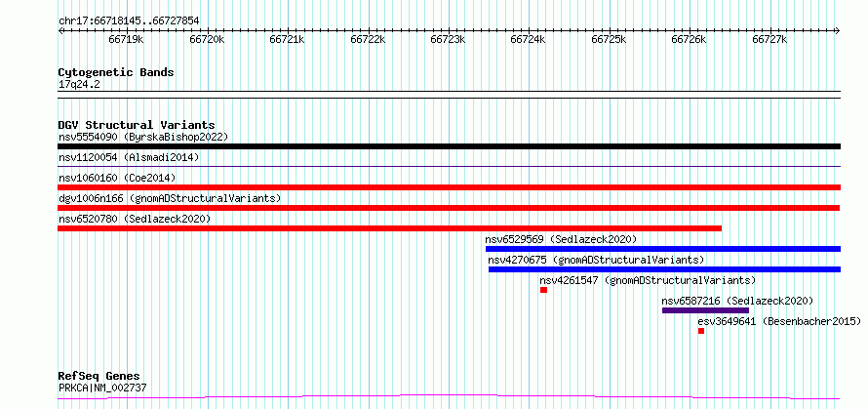Open the dgv1006n166 (gnomADStructuralVariants) label
The width and height of the screenshot is (868, 409).
point(170,198)
